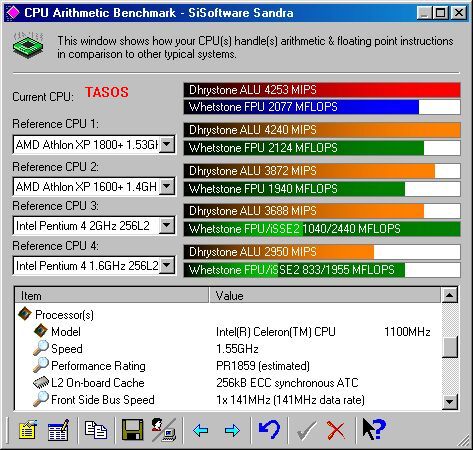Click the value 256kB ECC synchronous ATC
This screenshot has width=473, height=450.
pyautogui.click(x=287, y=383)
